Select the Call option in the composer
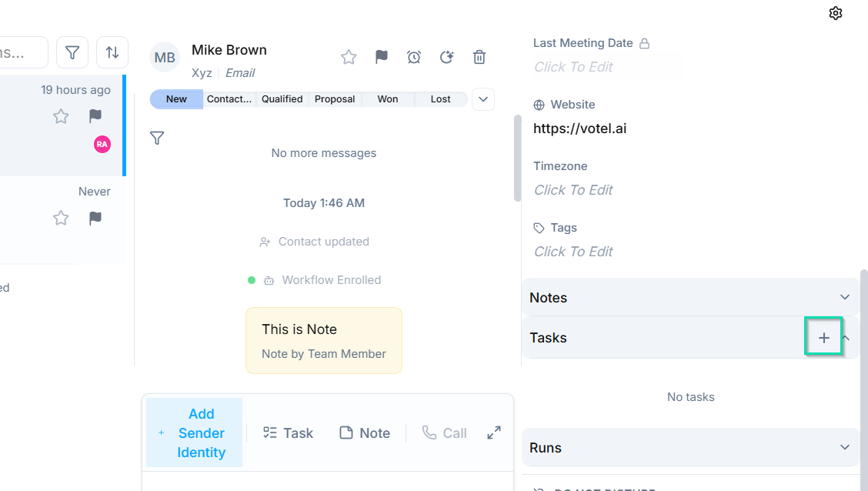The image size is (868, 491). tap(445, 433)
